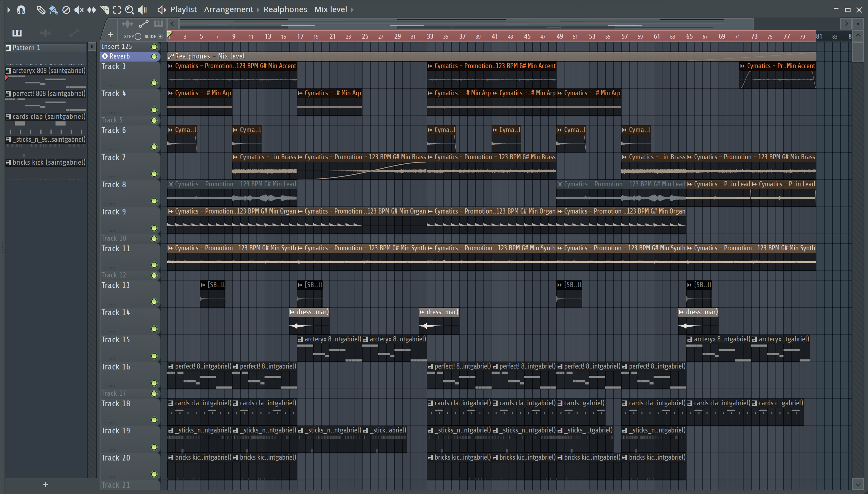Mute Reverb track
868x494 pixels.
(154, 56)
